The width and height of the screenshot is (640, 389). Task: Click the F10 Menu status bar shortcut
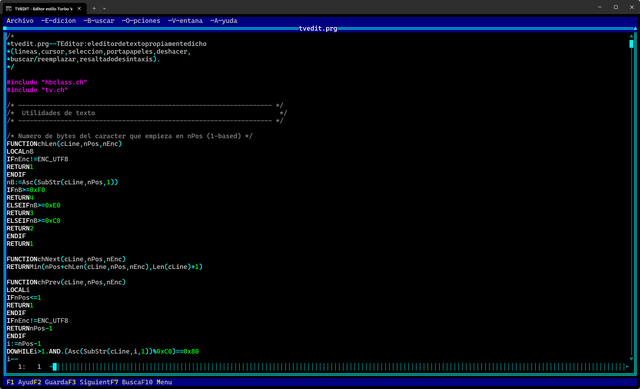click(x=157, y=382)
